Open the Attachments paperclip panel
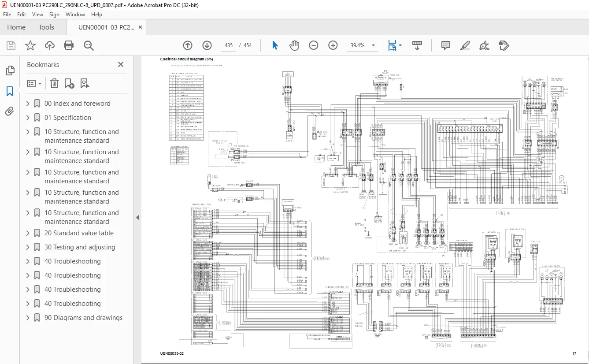Screen dimensions: 589x364 tap(10, 111)
